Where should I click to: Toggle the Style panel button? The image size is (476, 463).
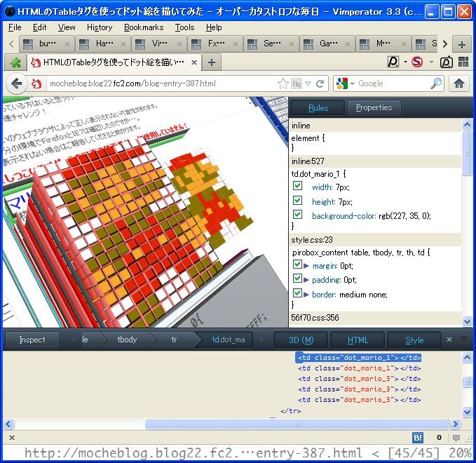pos(414,340)
